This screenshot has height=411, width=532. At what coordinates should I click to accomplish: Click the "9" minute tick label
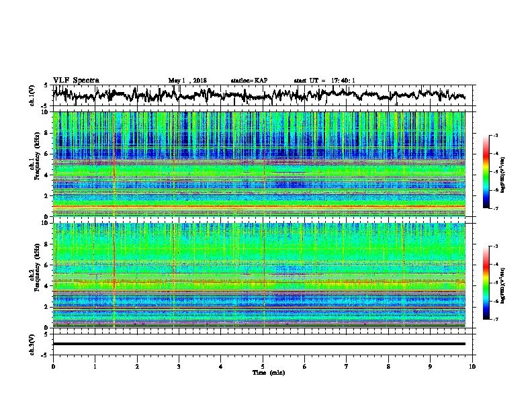430,366
